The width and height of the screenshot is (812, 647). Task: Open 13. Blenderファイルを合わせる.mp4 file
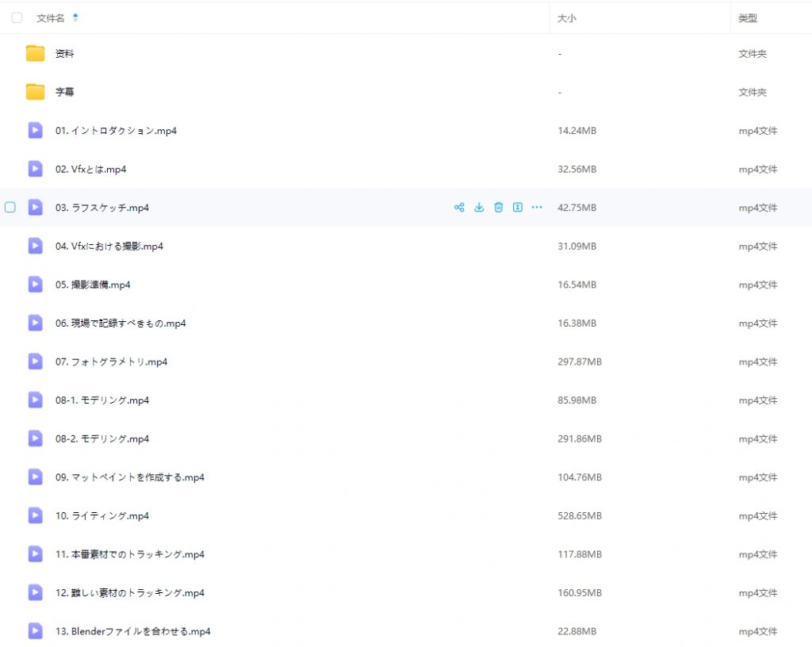coord(132,631)
